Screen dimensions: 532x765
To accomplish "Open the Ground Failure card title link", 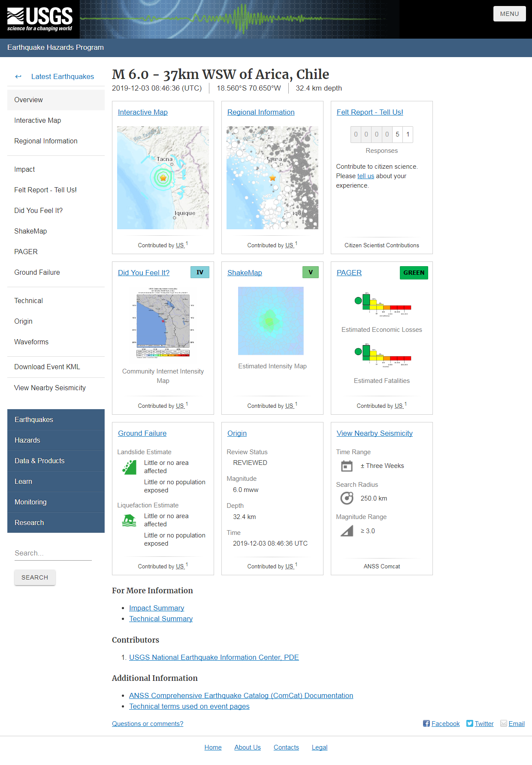I will [x=142, y=433].
